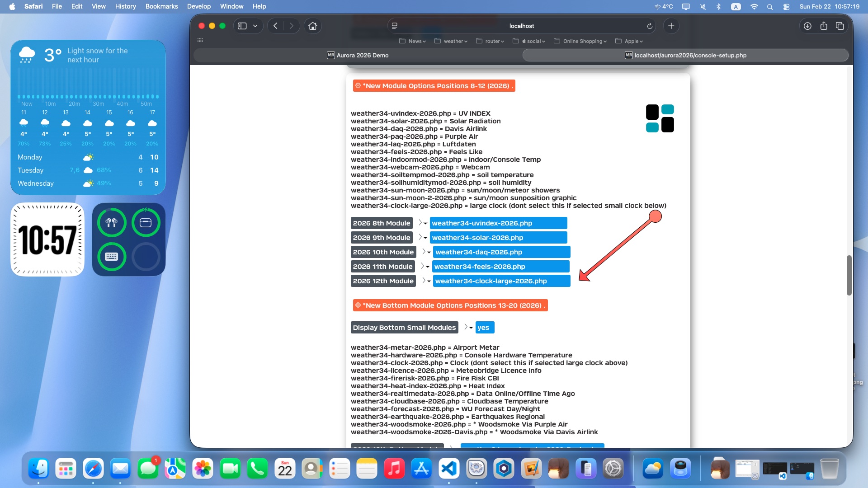This screenshot has width=868, height=488.
Task: Click Safari's sidebar toggle icon
Action: click(242, 26)
